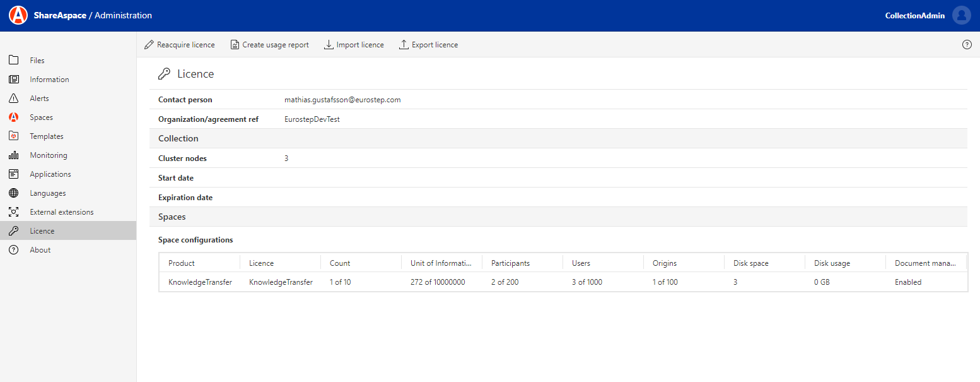Sort by the Product column header
The image size is (980, 382).
coord(182,263)
